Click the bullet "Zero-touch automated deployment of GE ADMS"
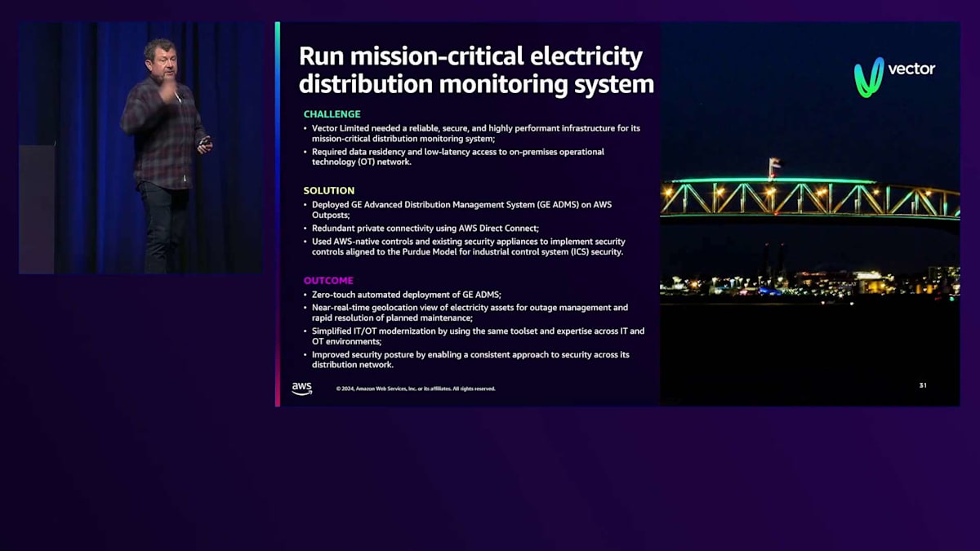Screen dimensions: 980x551 403,295
